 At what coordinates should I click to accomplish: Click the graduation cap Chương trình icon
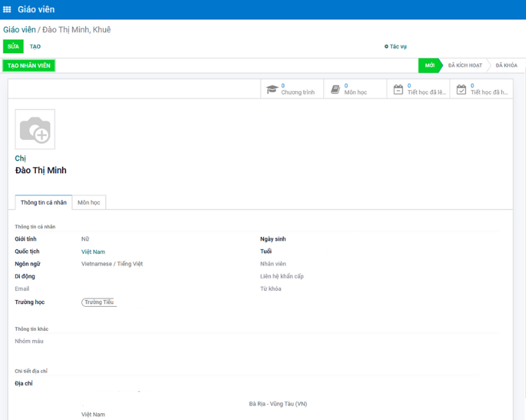[272, 89]
